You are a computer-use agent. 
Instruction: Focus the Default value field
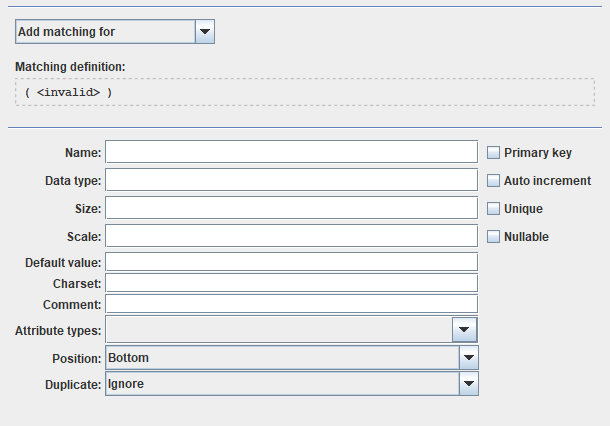pyautogui.click(x=291, y=262)
